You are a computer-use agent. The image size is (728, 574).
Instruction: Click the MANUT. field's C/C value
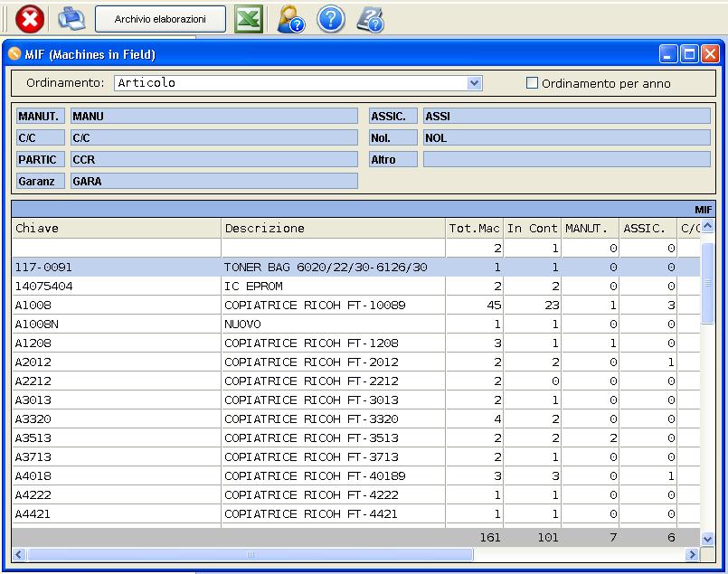(x=214, y=137)
